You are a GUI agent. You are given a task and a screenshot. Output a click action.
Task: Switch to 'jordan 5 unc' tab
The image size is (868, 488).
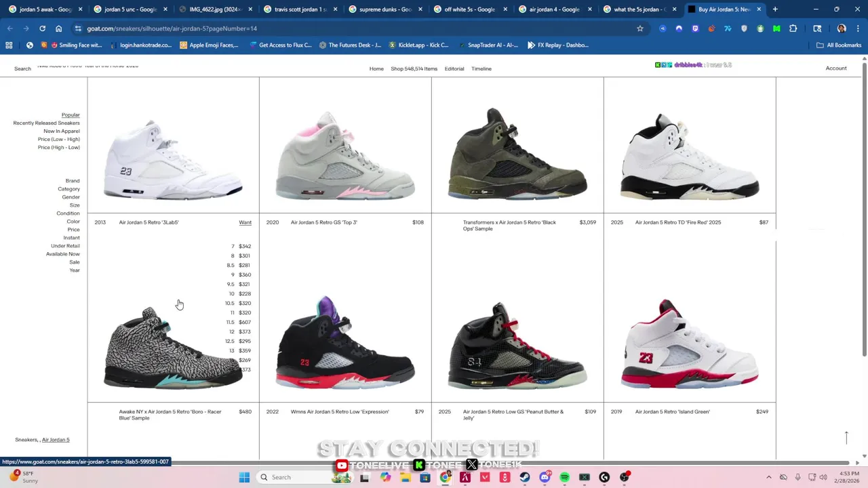[130, 9]
